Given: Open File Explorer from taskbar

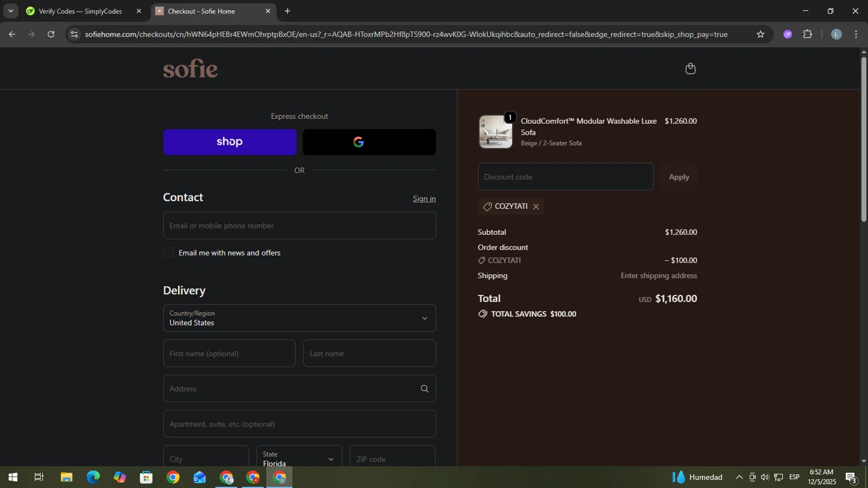Looking at the screenshot, I should [x=67, y=477].
